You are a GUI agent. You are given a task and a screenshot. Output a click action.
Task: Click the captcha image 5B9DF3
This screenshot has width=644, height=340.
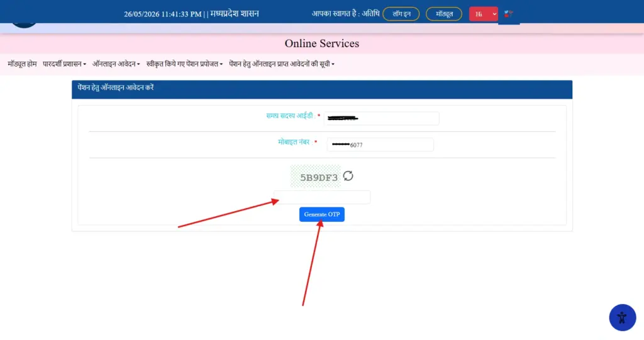tap(316, 177)
